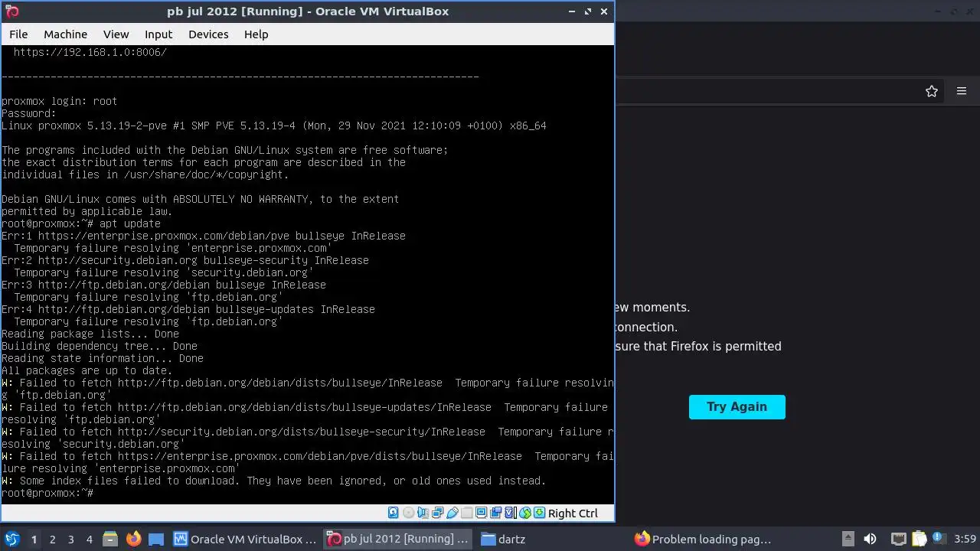
Task: Click the Try Again button in Firefox
Action: (x=737, y=406)
